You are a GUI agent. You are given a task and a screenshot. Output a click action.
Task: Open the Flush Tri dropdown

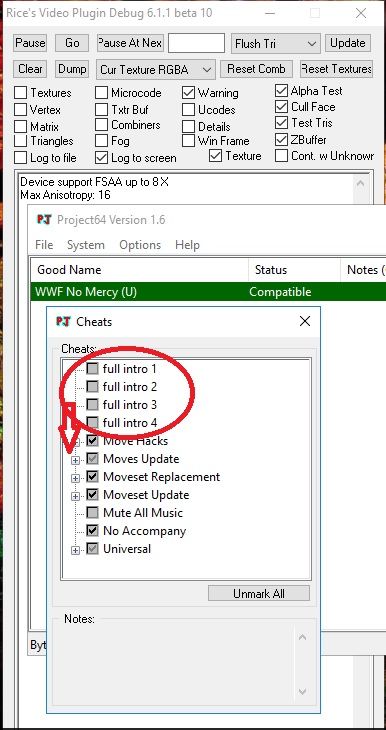tap(275, 44)
